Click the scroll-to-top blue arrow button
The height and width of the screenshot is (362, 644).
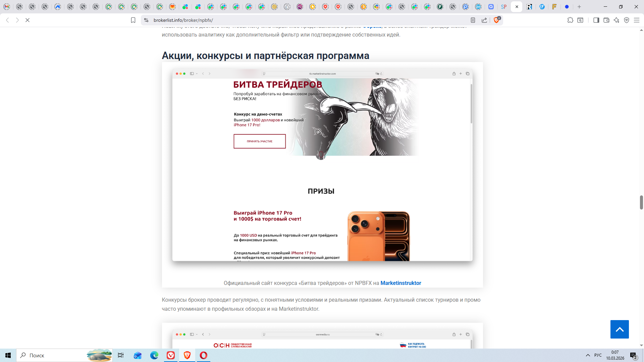click(x=619, y=329)
